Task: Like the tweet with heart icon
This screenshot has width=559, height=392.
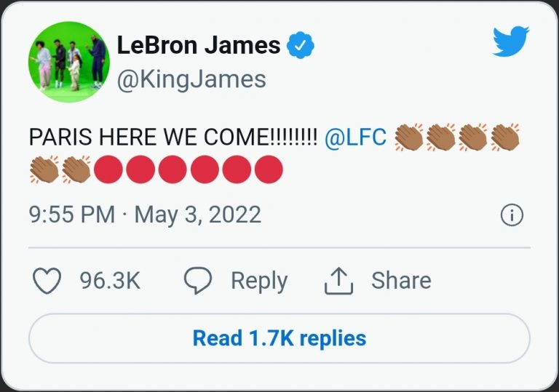Action: pos(47,281)
